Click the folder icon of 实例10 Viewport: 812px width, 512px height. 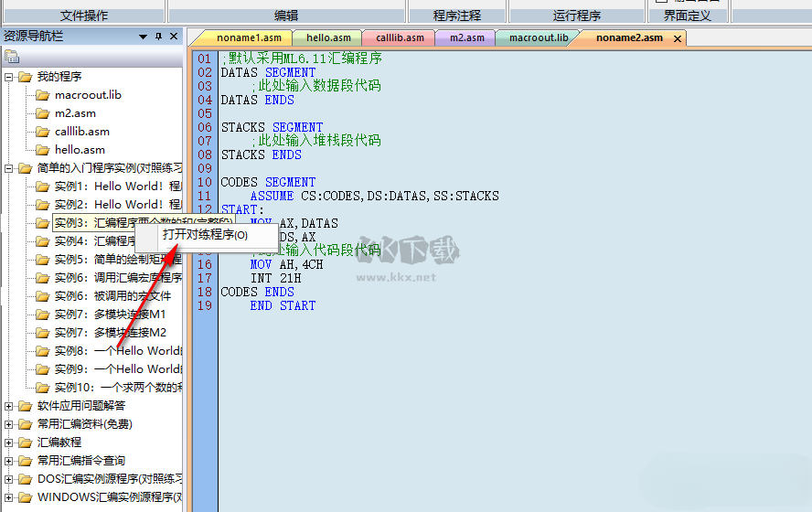click(42, 388)
